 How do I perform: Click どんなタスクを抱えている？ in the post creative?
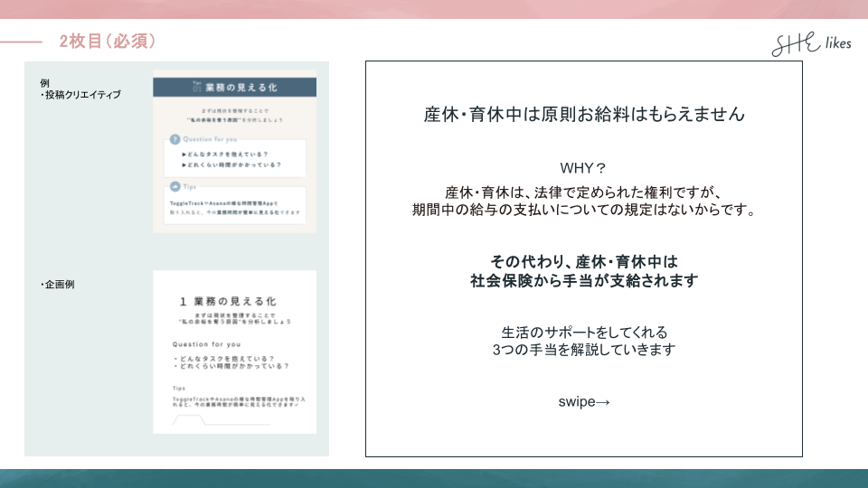click(225, 155)
